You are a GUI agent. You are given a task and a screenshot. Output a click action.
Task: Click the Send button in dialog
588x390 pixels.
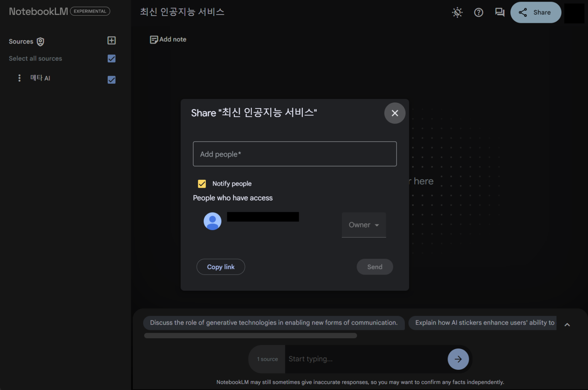pos(375,267)
